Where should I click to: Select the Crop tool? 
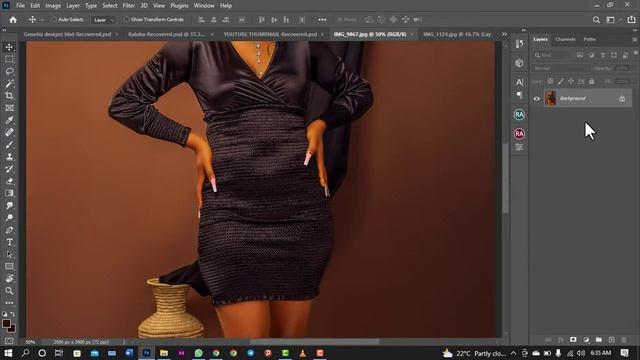[9, 96]
